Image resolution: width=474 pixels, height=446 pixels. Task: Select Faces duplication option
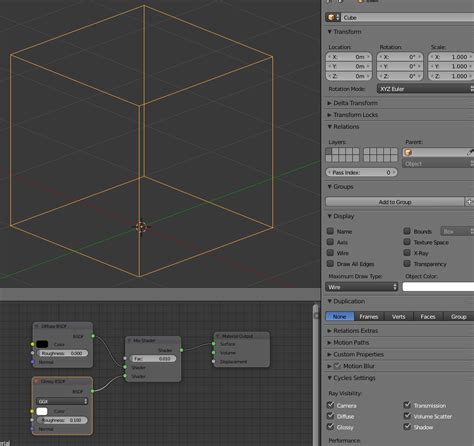[x=428, y=316]
